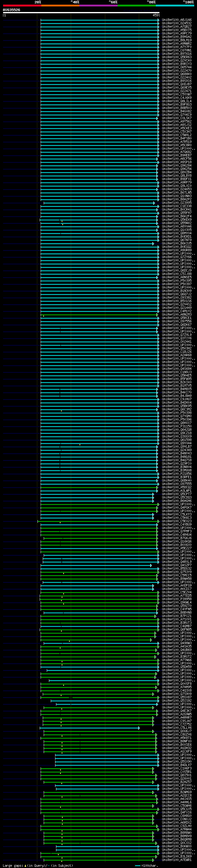197x868 pixels.
Task: Click the purple ~60% identity legend segment
Action: coord(99,6)
